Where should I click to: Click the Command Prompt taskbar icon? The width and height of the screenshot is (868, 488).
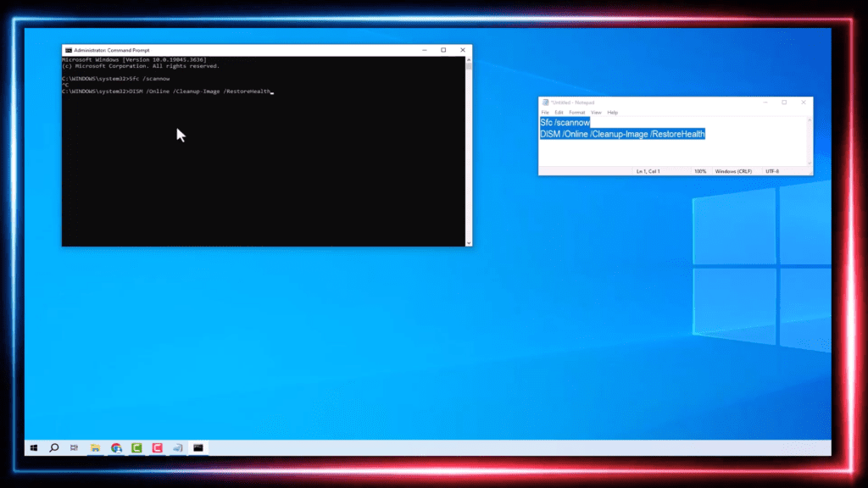pos(198,447)
